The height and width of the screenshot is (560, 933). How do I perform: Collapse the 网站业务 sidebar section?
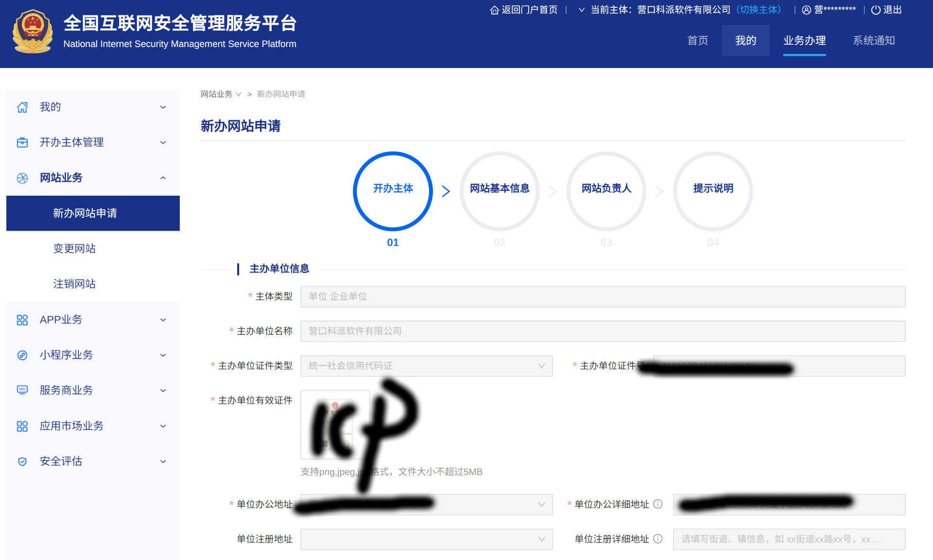click(x=163, y=178)
